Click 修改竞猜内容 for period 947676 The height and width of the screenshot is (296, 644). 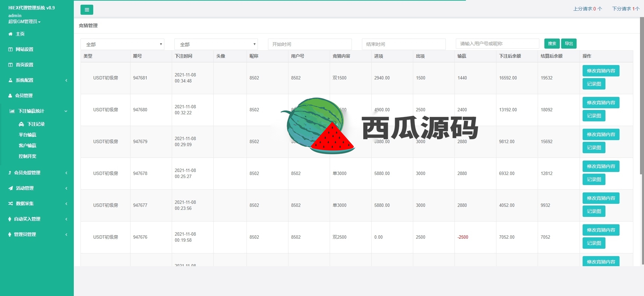[x=601, y=230]
